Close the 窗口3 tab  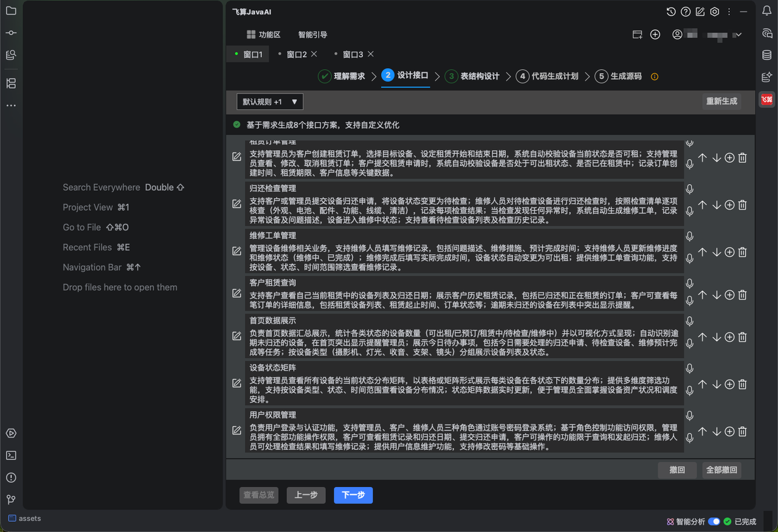coord(371,54)
